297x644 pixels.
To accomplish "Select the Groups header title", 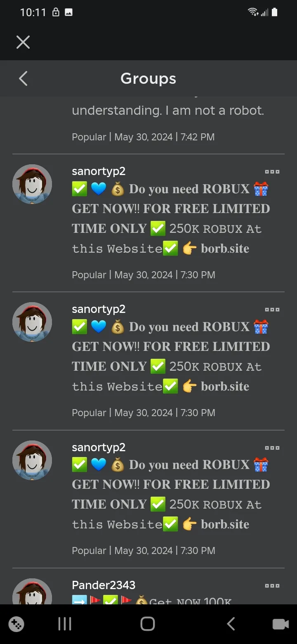I will click(148, 78).
